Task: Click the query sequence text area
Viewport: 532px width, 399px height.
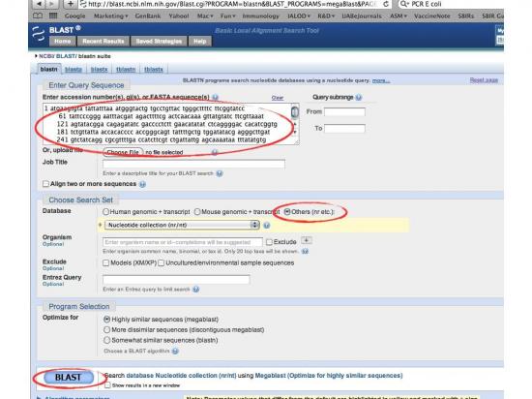Action: pos(167,124)
